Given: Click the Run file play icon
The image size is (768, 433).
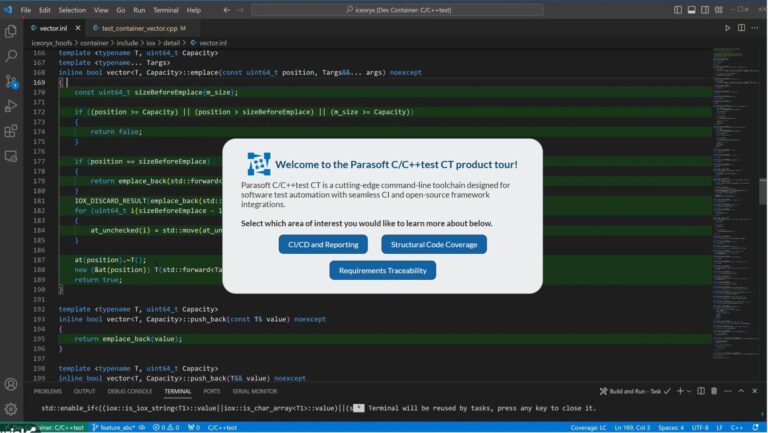Looking at the screenshot, I should pyautogui.click(x=728, y=28).
